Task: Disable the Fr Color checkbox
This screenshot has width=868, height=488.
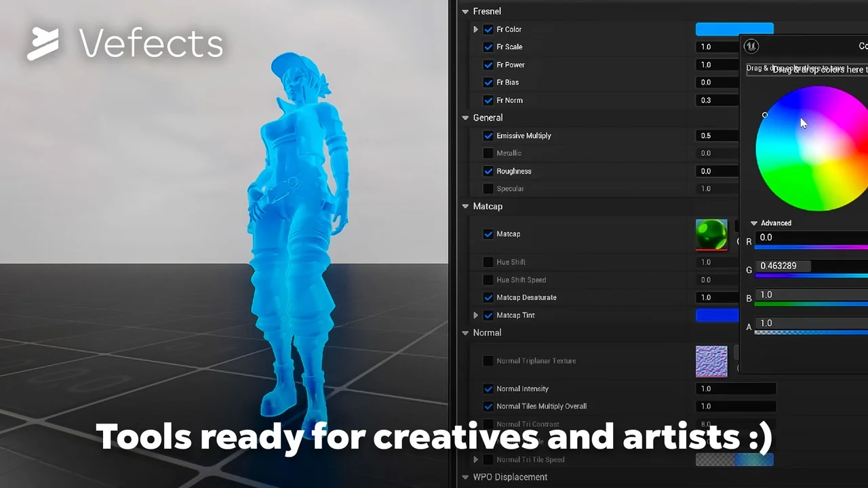Action: click(x=488, y=30)
